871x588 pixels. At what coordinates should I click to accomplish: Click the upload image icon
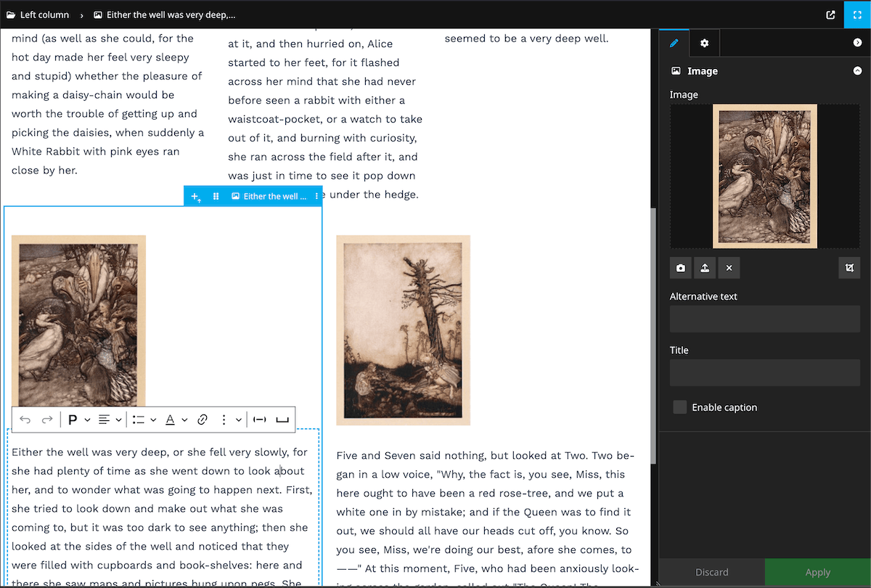click(x=704, y=268)
